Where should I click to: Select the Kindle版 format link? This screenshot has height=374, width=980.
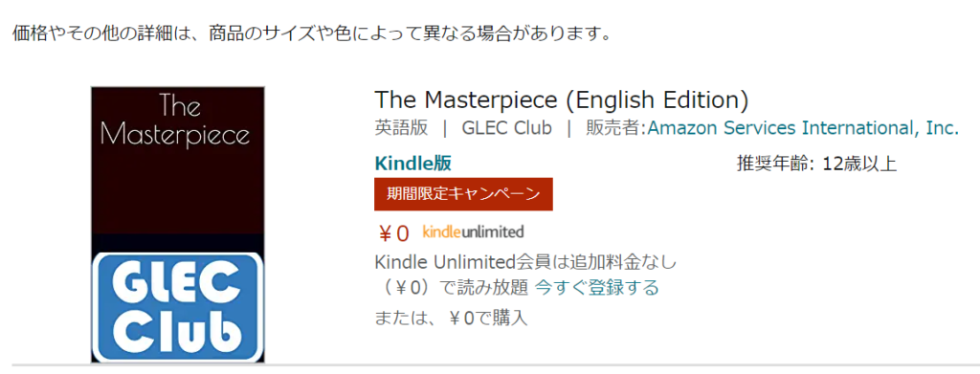click(413, 164)
